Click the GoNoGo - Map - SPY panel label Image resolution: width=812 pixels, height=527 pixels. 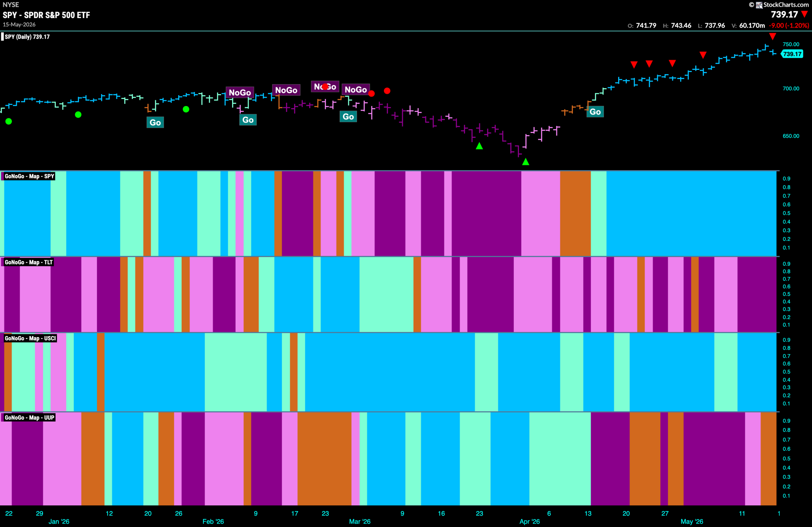29,176
